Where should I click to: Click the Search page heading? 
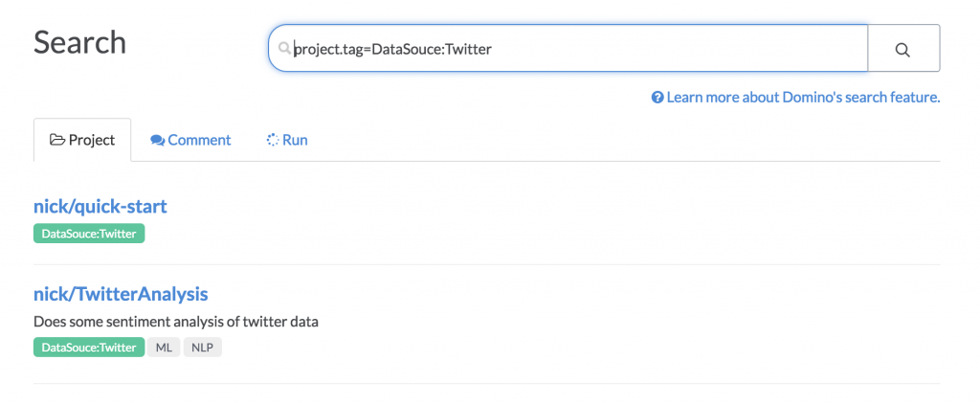79,42
